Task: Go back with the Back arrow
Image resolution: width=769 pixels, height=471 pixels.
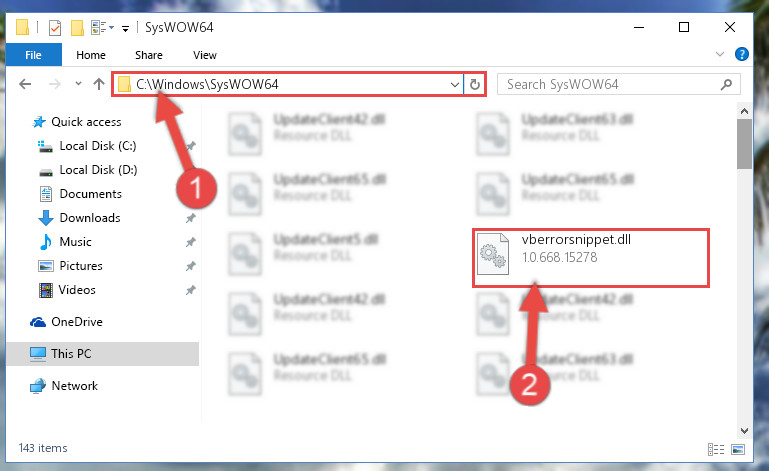Action: point(25,84)
